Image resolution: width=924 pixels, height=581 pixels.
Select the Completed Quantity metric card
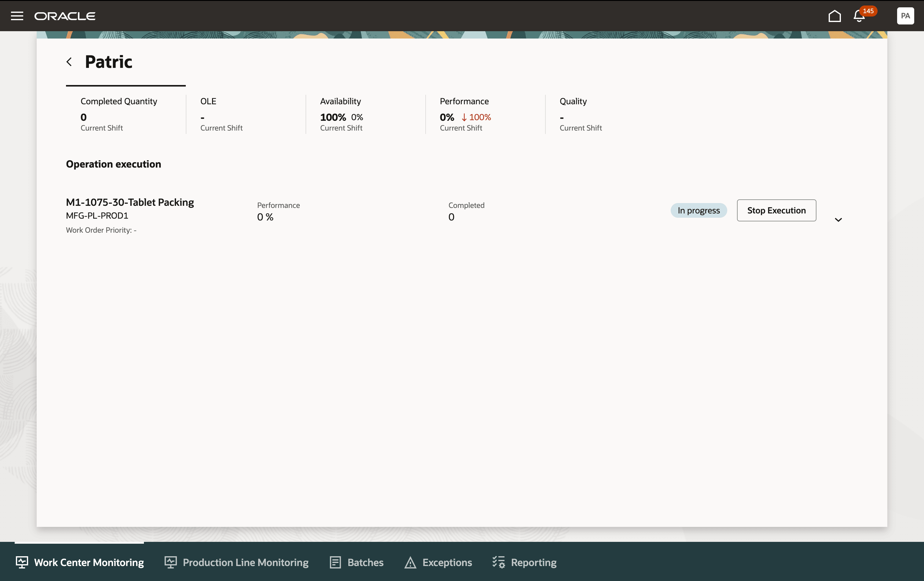pos(126,114)
